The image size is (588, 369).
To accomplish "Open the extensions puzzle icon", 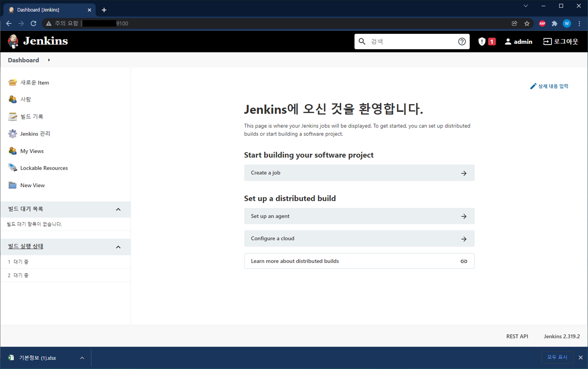I will coord(555,23).
